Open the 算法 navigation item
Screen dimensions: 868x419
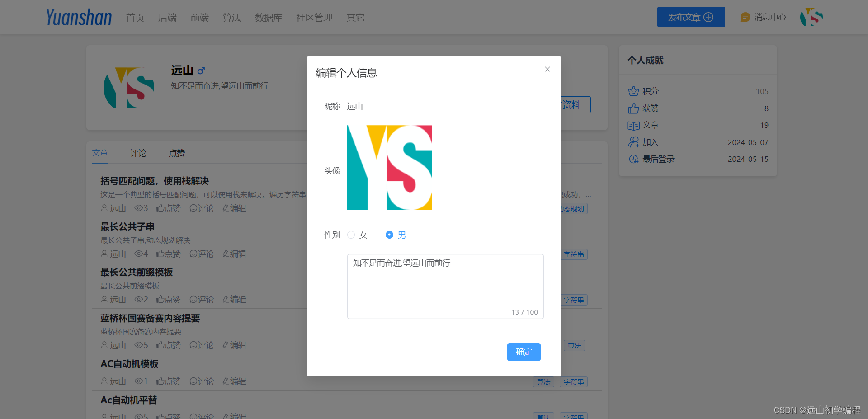(231, 18)
